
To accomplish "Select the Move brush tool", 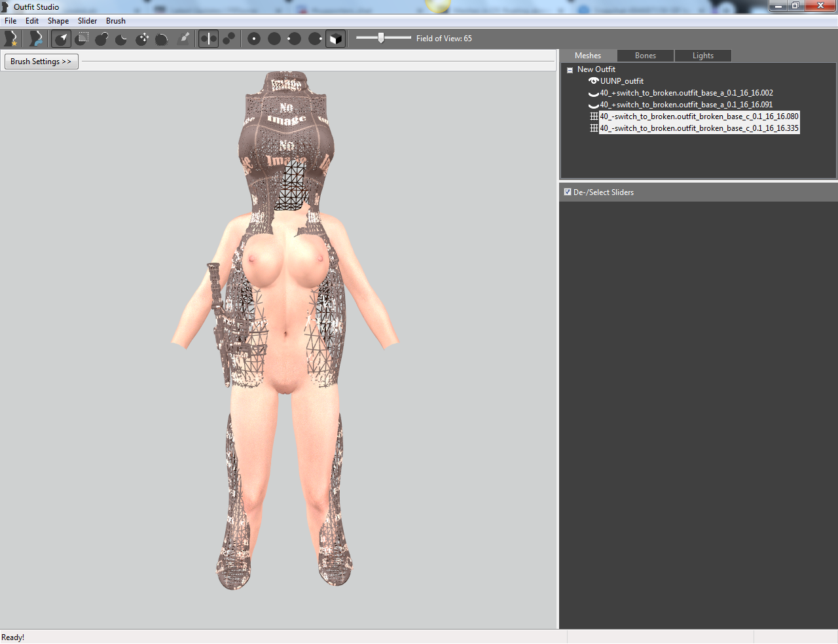I will (142, 39).
